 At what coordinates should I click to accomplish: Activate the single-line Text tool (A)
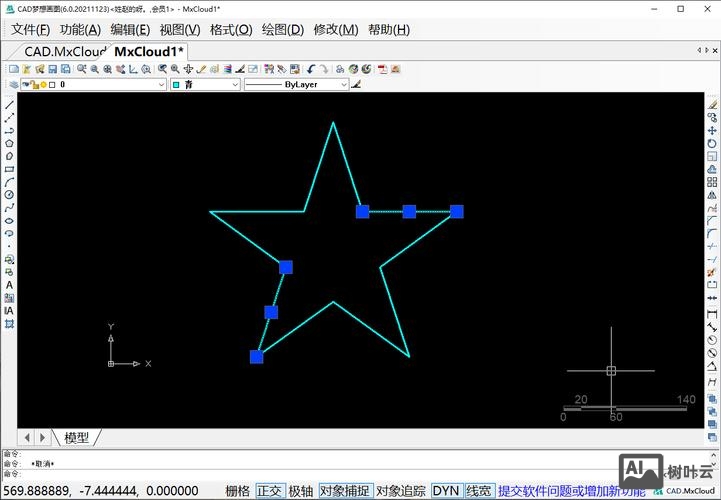click(x=9, y=285)
